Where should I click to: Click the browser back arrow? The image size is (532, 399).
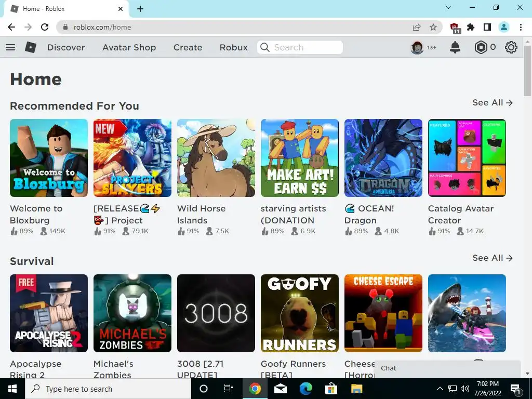click(11, 27)
